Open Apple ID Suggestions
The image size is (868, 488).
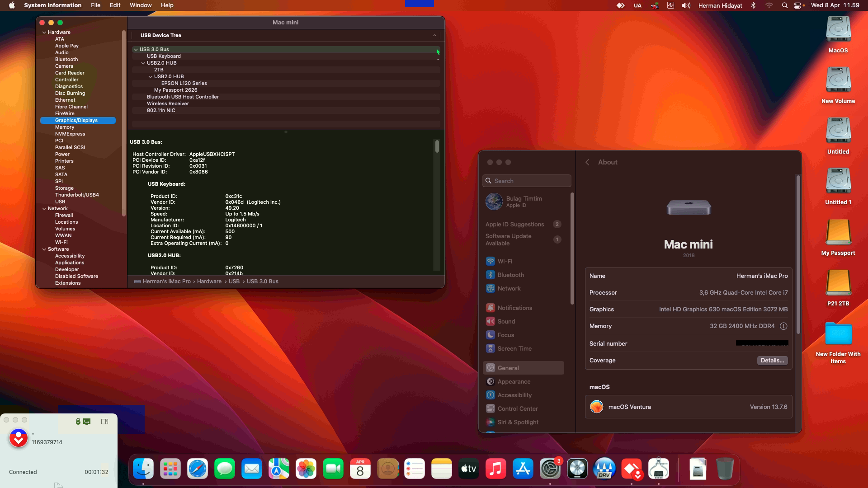pos(524,225)
